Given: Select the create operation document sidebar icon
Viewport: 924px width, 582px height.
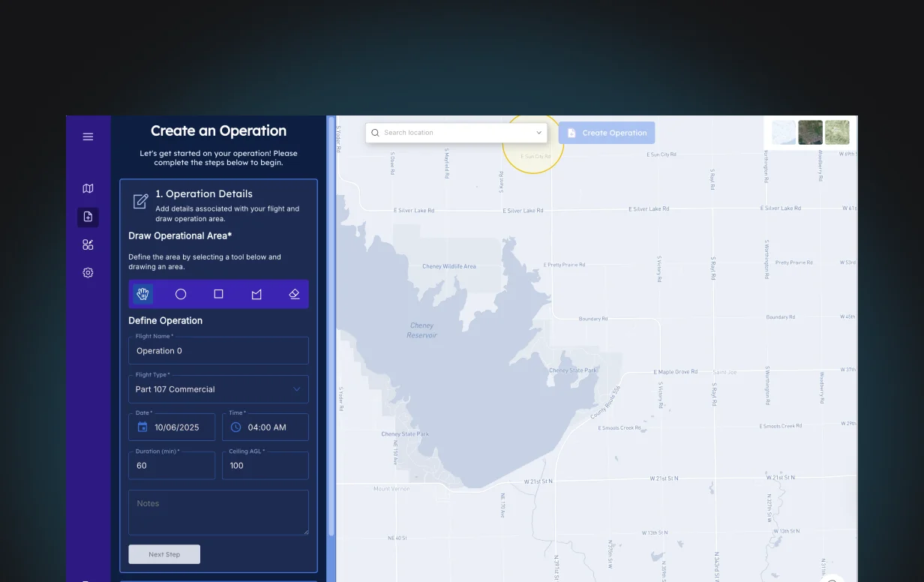Looking at the screenshot, I should point(88,217).
